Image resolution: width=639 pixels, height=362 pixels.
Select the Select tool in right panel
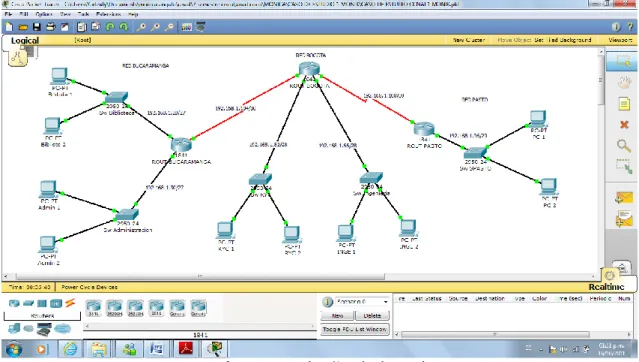[x=623, y=61]
